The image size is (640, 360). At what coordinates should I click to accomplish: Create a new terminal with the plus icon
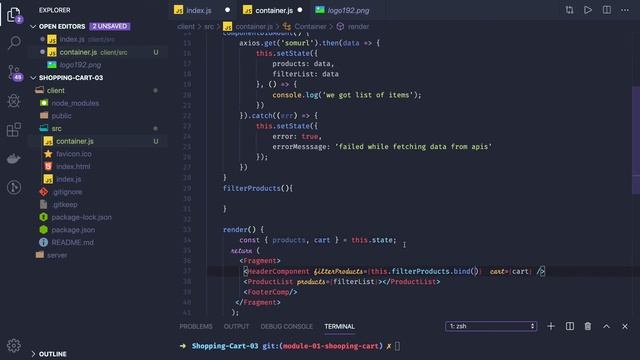point(551,326)
